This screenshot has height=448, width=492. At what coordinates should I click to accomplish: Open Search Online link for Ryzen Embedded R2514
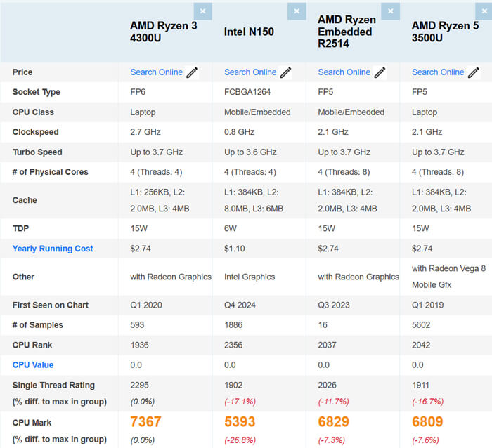point(344,72)
